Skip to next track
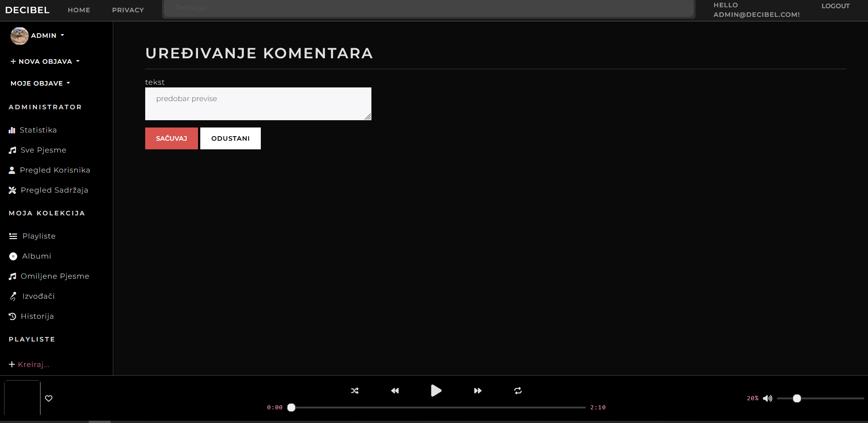Image resolution: width=868 pixels, height=423 pixels. 477,391
